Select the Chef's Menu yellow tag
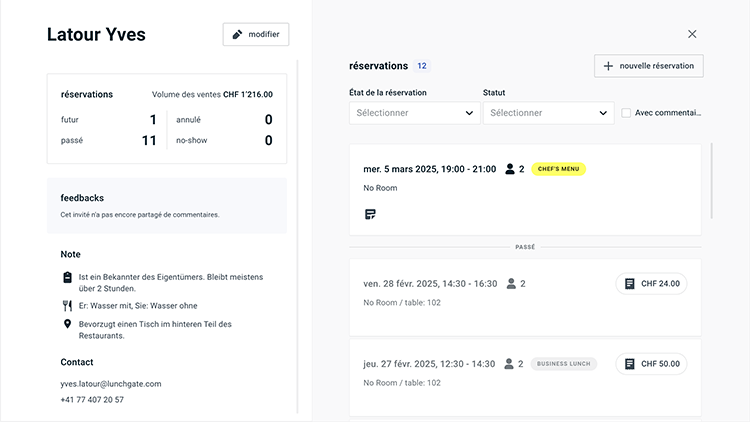The width and height of the screenshot is (750, 422). (558, 169)
